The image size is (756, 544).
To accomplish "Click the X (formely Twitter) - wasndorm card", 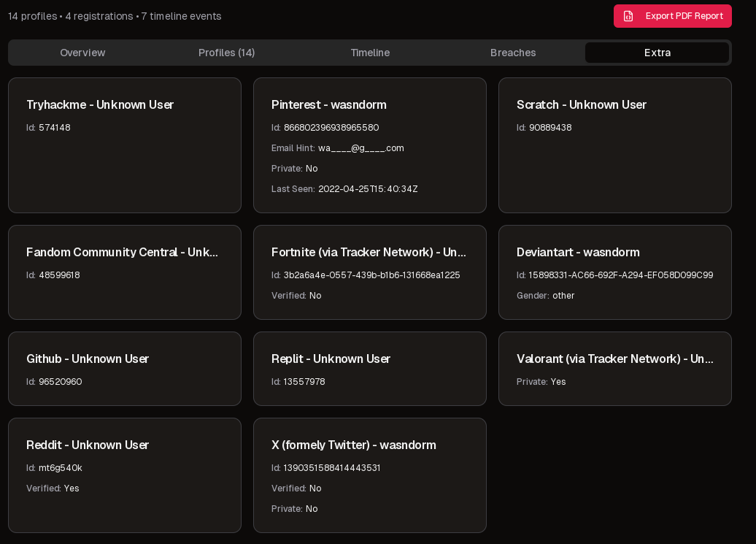I will 369,475.
